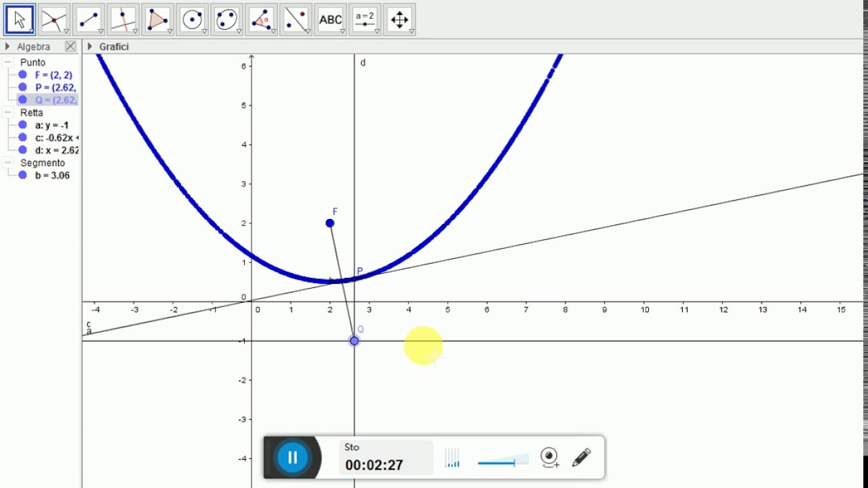The width and height of the screenshot is (868, 488).
Task: Click the Algebra panel title
Action: [34, 47]
